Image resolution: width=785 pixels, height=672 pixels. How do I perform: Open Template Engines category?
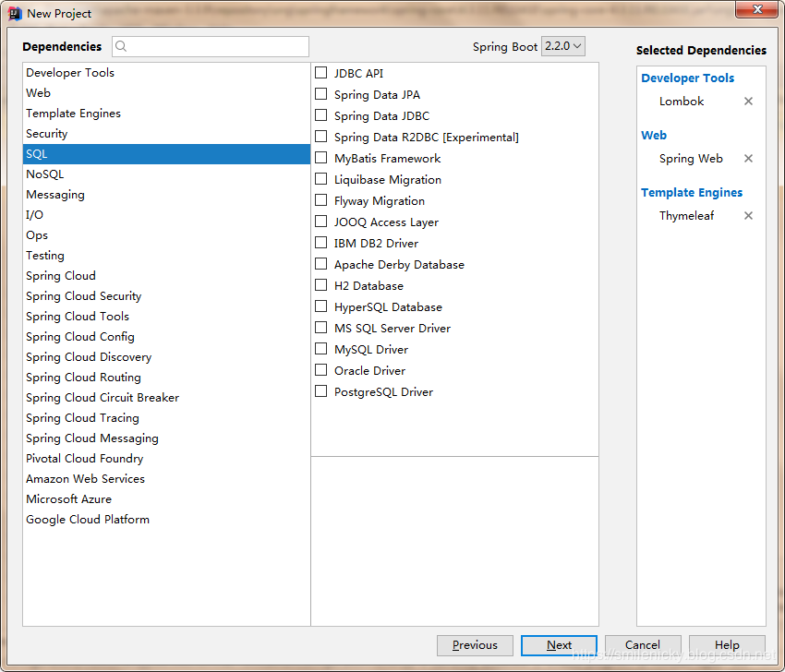[166, 114]
